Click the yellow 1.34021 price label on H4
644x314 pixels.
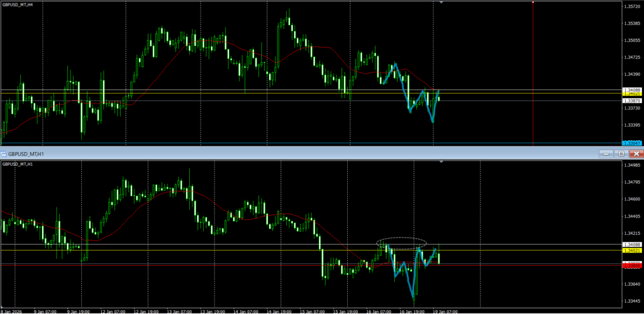(x=631, y=94)
